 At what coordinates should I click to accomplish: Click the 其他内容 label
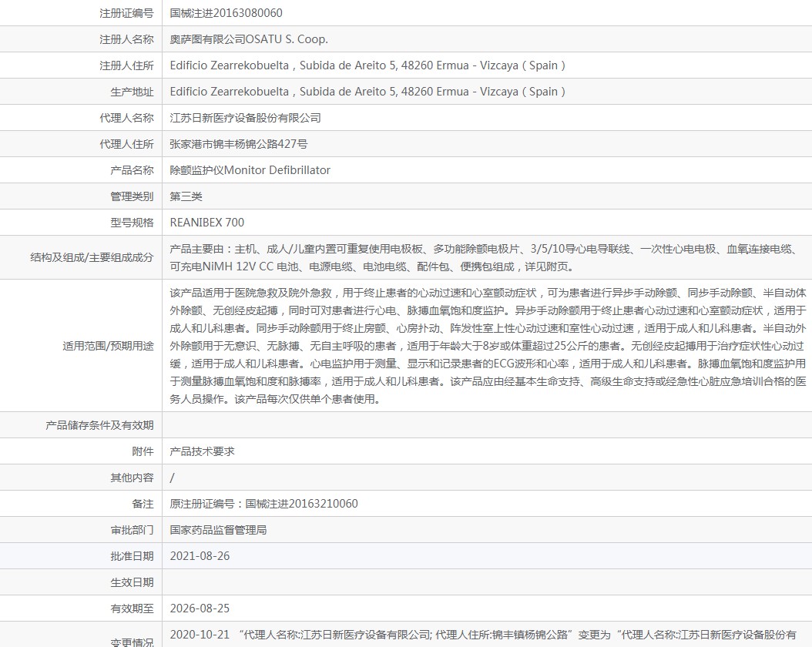(132, 478)
